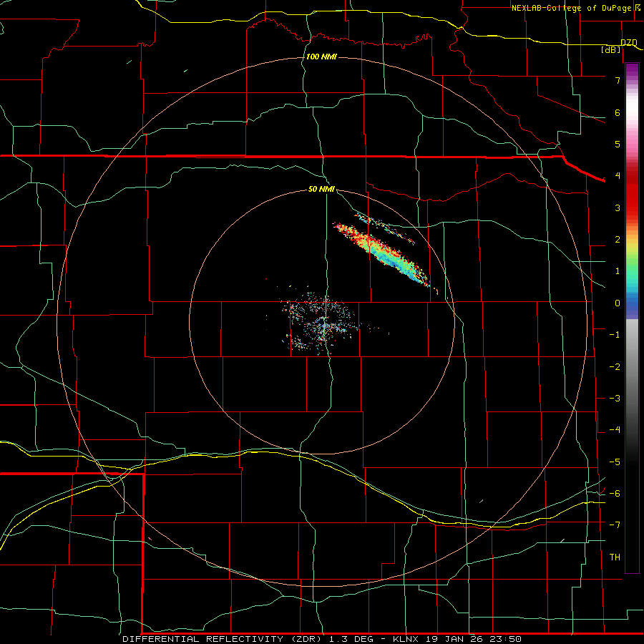Click the scale value -1 on legend
Screen dimensions: 644x644
point(615,335)
